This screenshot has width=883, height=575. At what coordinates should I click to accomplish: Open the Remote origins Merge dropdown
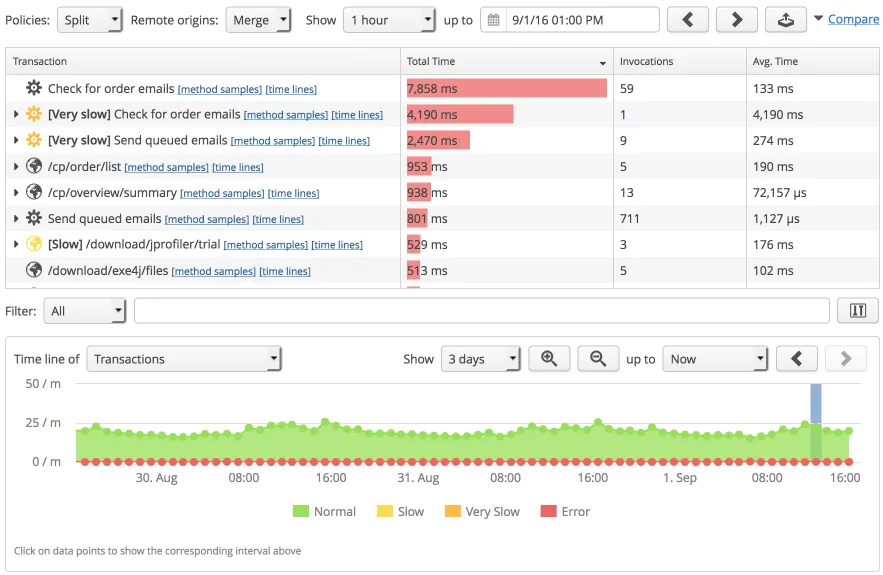tap(258, 20)
